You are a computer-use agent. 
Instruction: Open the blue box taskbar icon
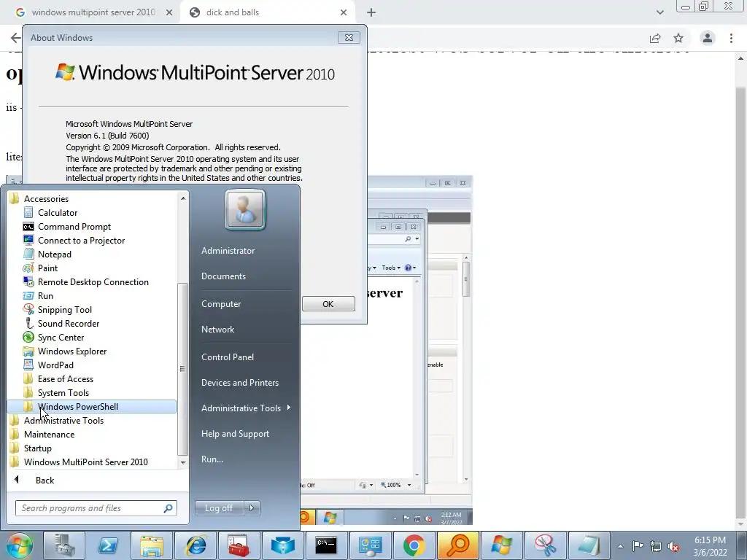pyautogui.click(x=283, y=545)
